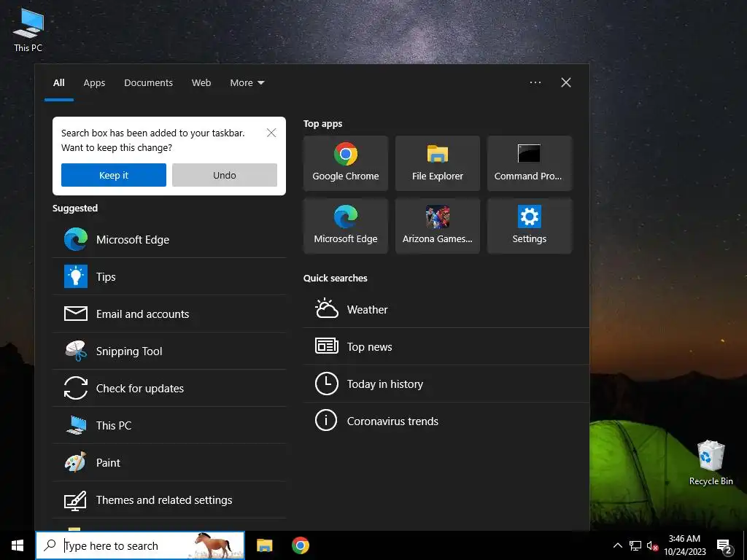Image resolution: width=747 pixels, height=560 pixels.
Task: Select Check for updates suggestion
Action: (169, 388)
